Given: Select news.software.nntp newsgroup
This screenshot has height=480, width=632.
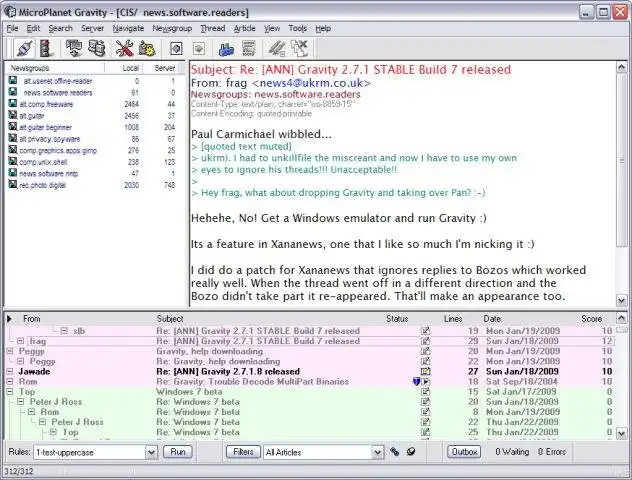Looking at the screenshot, I should 48,174.
